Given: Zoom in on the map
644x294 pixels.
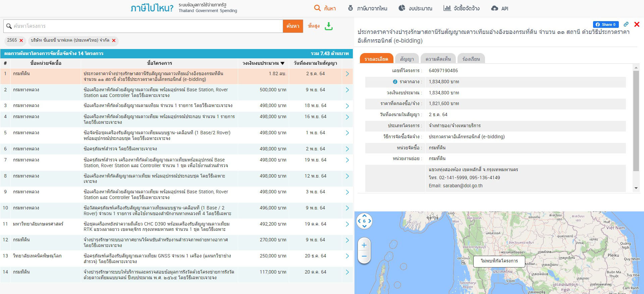Looking at the screenshot, I should click(364, 245).
